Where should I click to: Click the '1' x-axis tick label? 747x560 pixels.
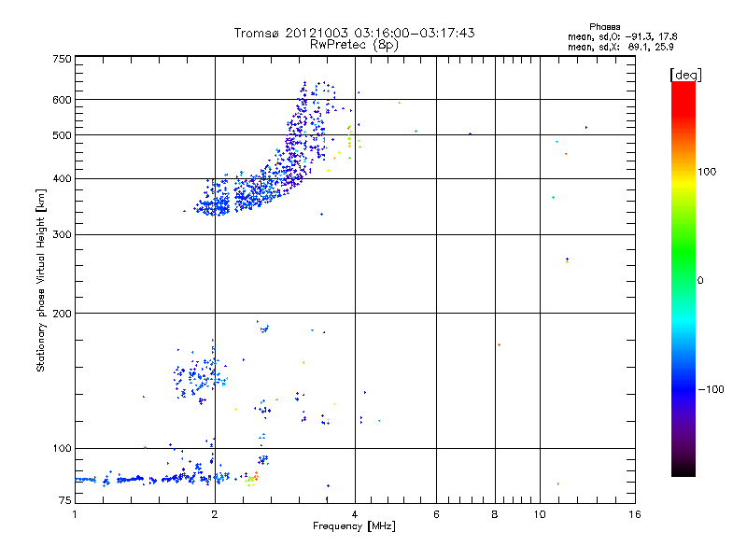coord(75,514)
